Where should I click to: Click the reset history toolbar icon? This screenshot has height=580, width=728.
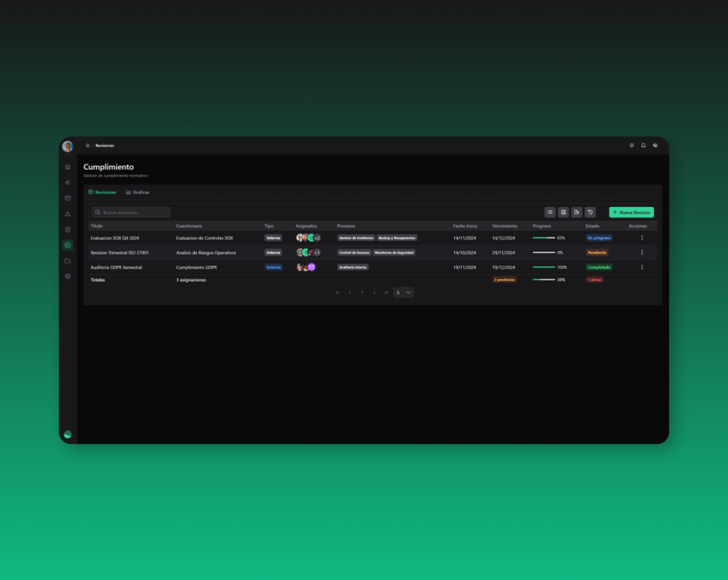[x=590, y=212]
